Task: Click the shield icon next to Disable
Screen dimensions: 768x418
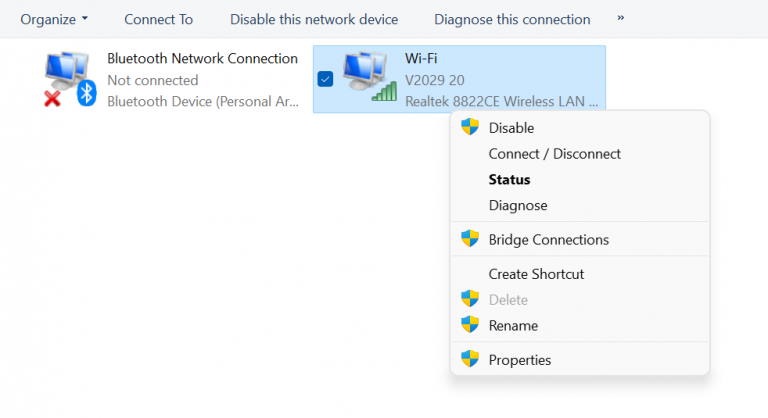Action: click(470, 127)
